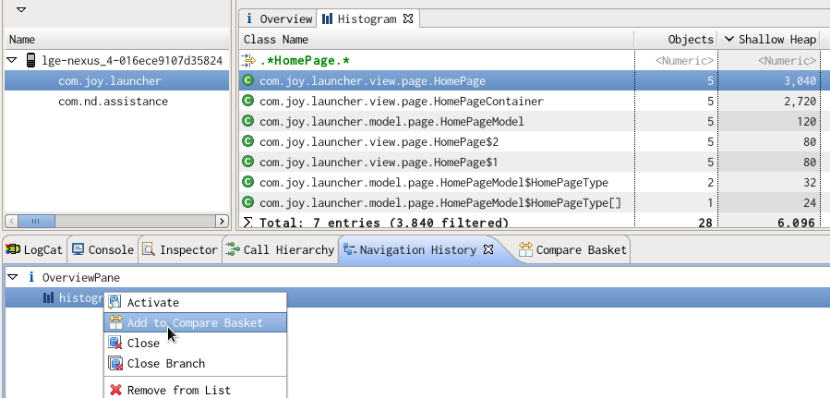Open the Inspector tab

coord(181,250)
